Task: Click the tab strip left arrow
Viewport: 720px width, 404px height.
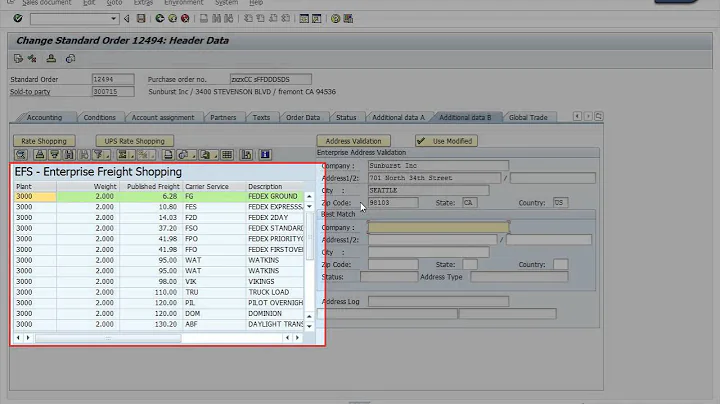Action: coord(577,117)
